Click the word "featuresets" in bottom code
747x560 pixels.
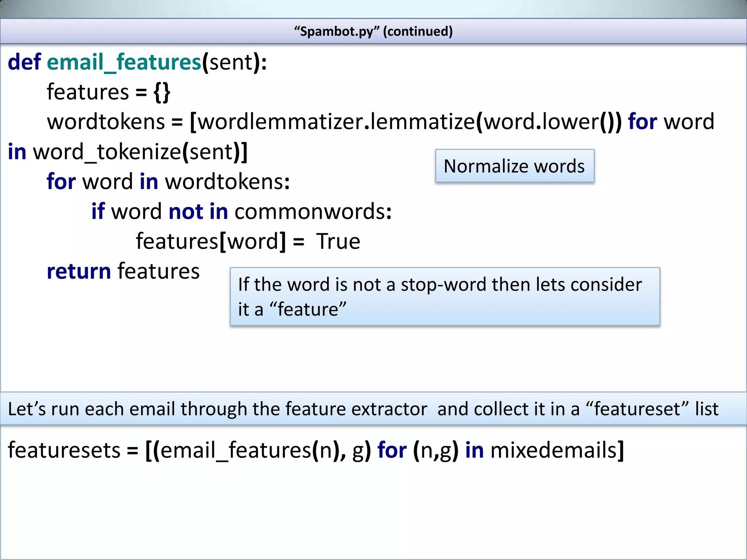(64, 450)
